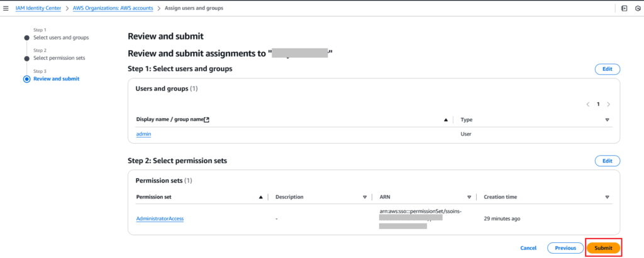Click the 'Permission sets (1)' heading
The width and height of the screenshot is (644, 258).
(164, 181)
